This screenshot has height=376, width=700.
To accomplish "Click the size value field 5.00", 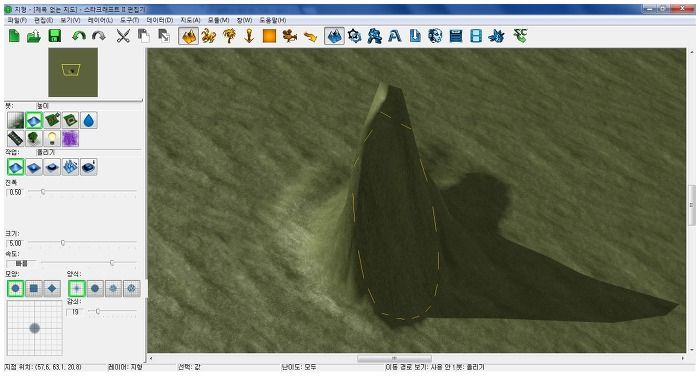I will pyautogui.click(x=15, y=243).
